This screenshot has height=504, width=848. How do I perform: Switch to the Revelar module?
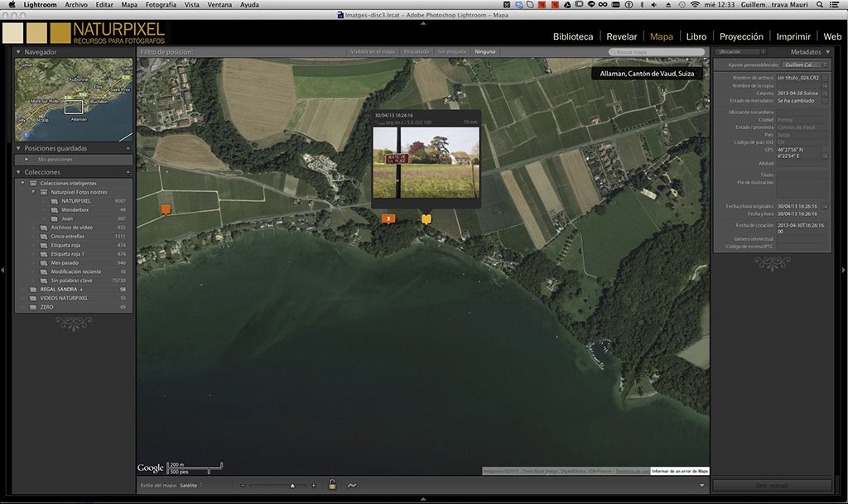pos(621,36)
